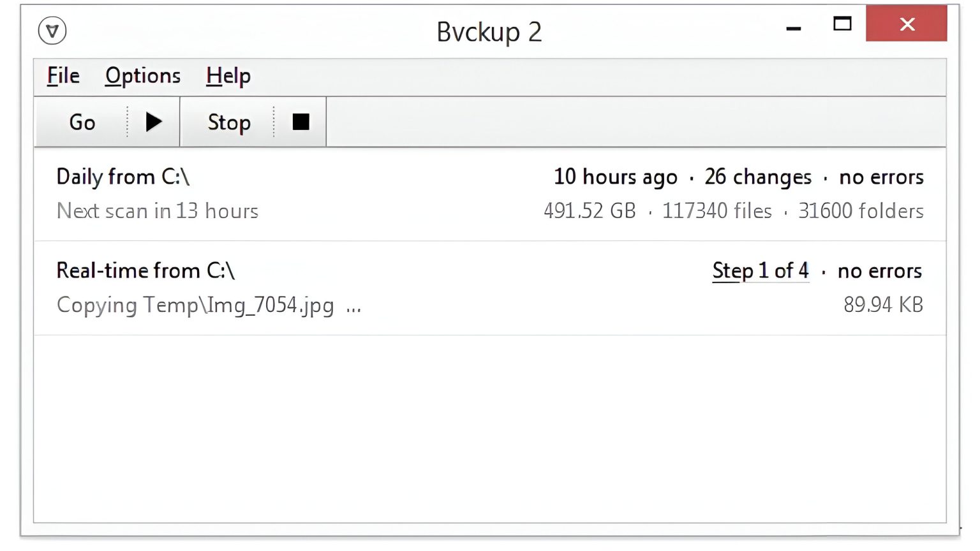Click 'no errors' status of the Daily job
The width and height of the screenshot is (980, 551).
[881, 177]
